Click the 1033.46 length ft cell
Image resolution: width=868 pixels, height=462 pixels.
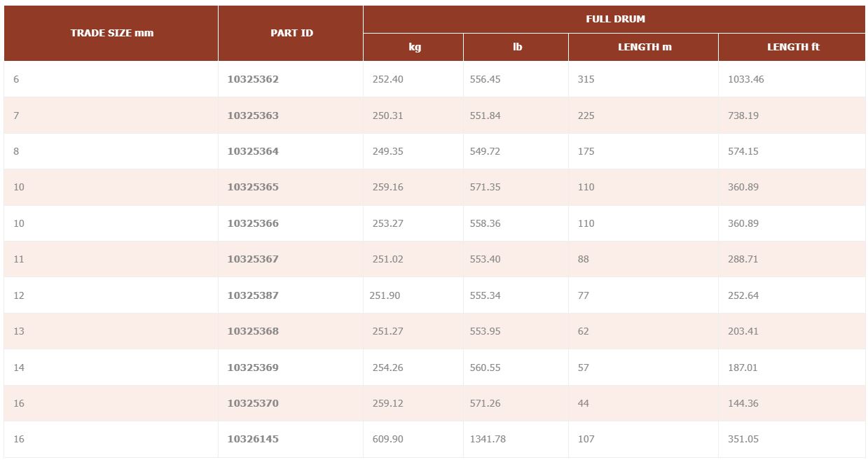click(745, 79)
